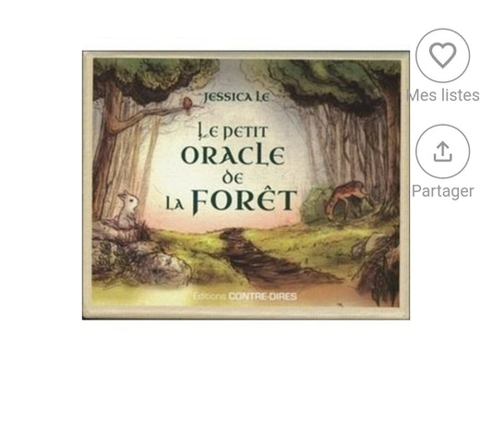Click the word 'La' before FORÊT
Viewport: 492px width, 448px height.
[174, 204]
